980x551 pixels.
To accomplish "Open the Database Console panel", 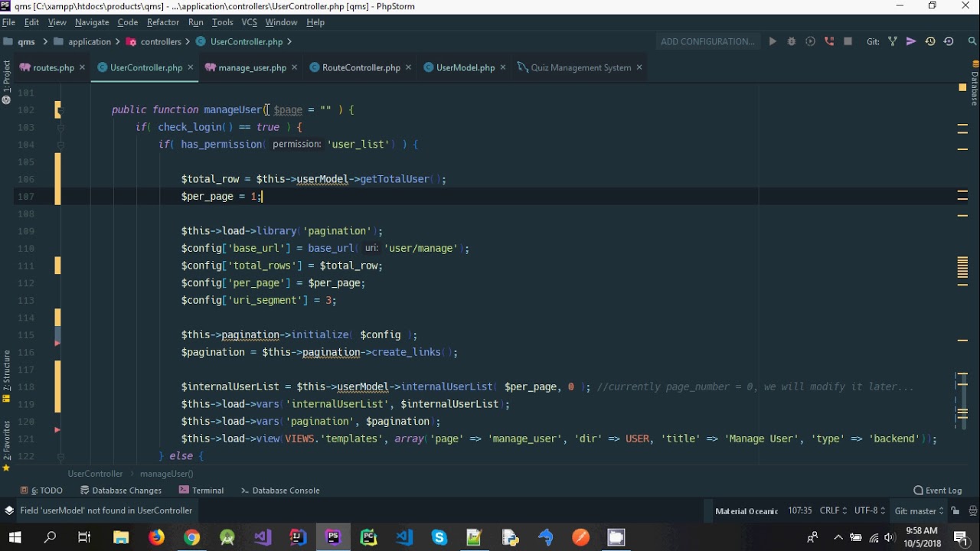I will pyautogui.click(x=279, y=491).
